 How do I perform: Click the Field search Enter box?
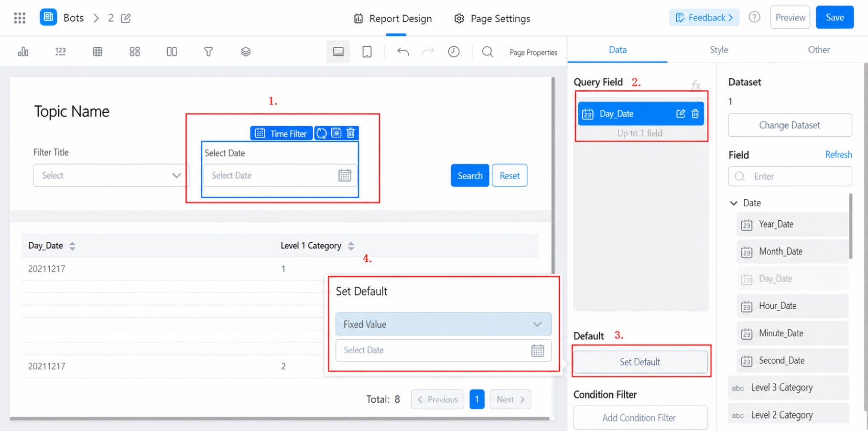790,176
